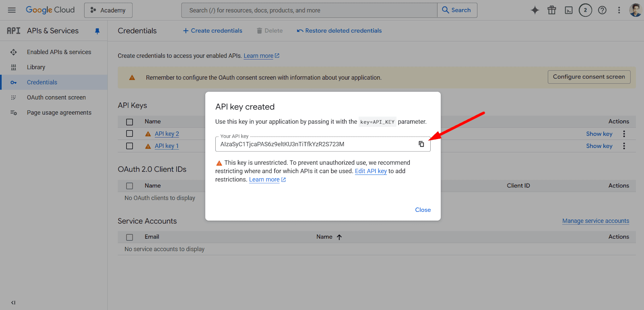
Task: Close the API key created dialog
Action: coord(423,210)
